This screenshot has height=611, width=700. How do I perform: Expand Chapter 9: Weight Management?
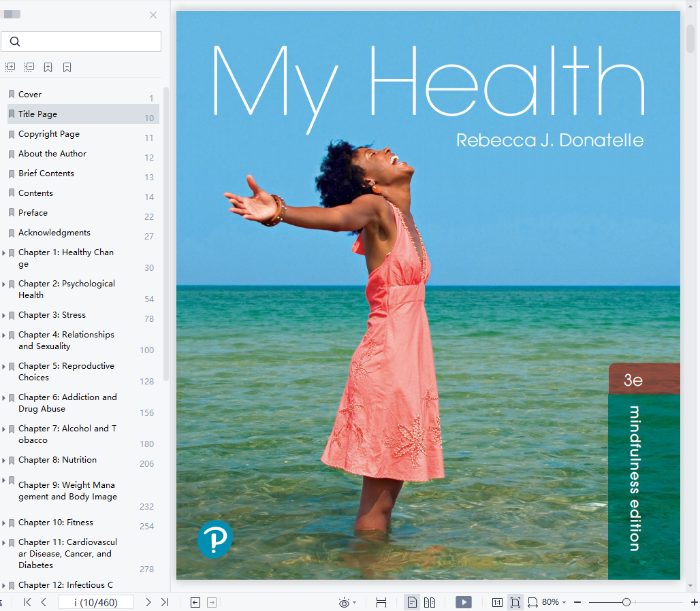(x=3, y=480)
